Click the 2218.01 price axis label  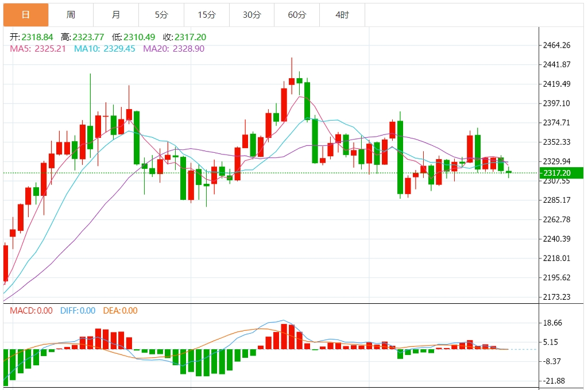point(556,258)
